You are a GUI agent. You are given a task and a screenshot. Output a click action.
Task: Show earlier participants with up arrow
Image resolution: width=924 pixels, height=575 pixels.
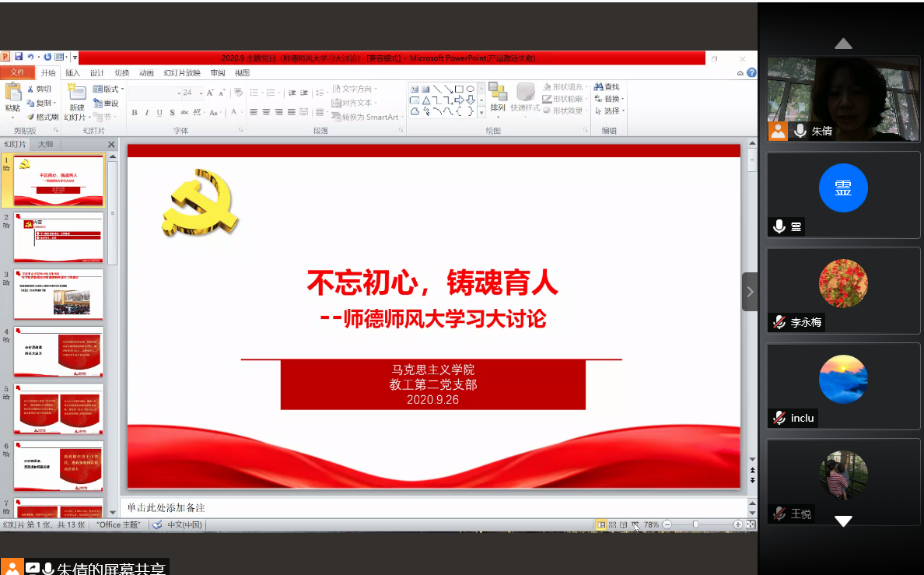pos(843,44)
